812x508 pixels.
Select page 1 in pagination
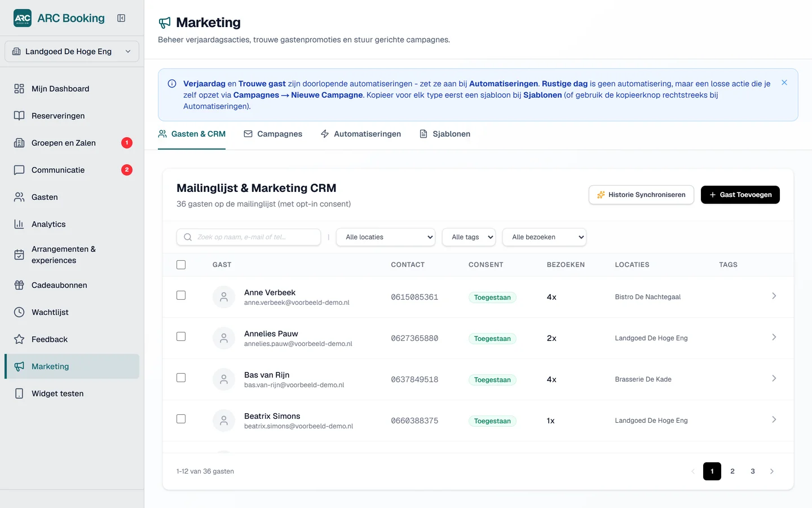click(712, 471)
